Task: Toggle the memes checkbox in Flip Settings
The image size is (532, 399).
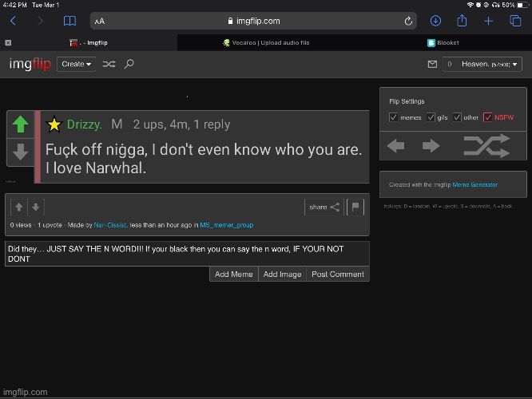Action: tap(393, 117)
